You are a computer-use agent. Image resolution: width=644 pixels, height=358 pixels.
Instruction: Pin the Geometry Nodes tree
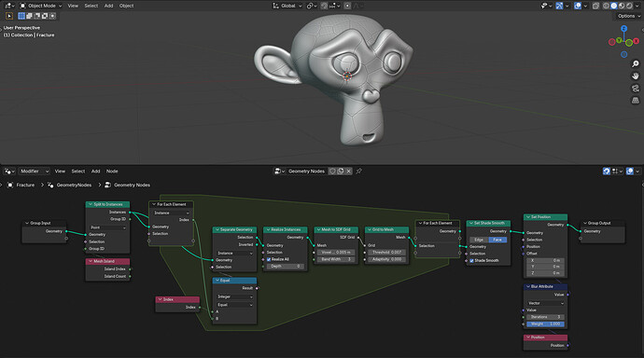click(359, 171)
